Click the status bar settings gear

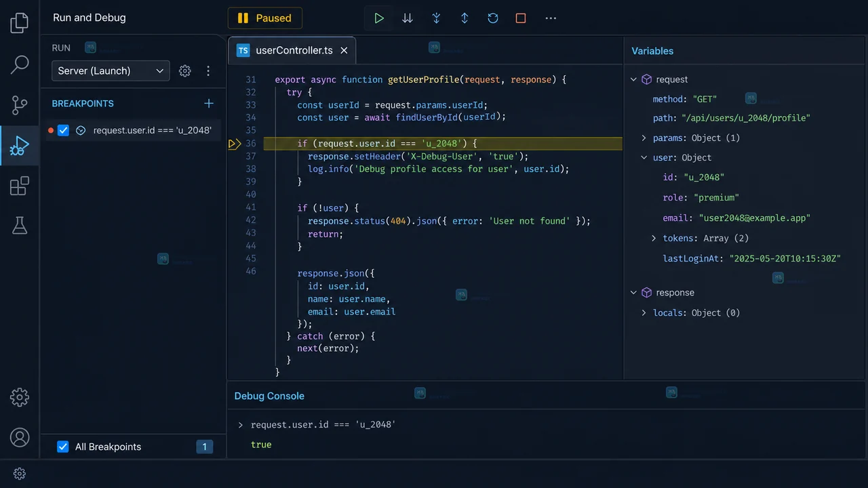pos(20,474)
